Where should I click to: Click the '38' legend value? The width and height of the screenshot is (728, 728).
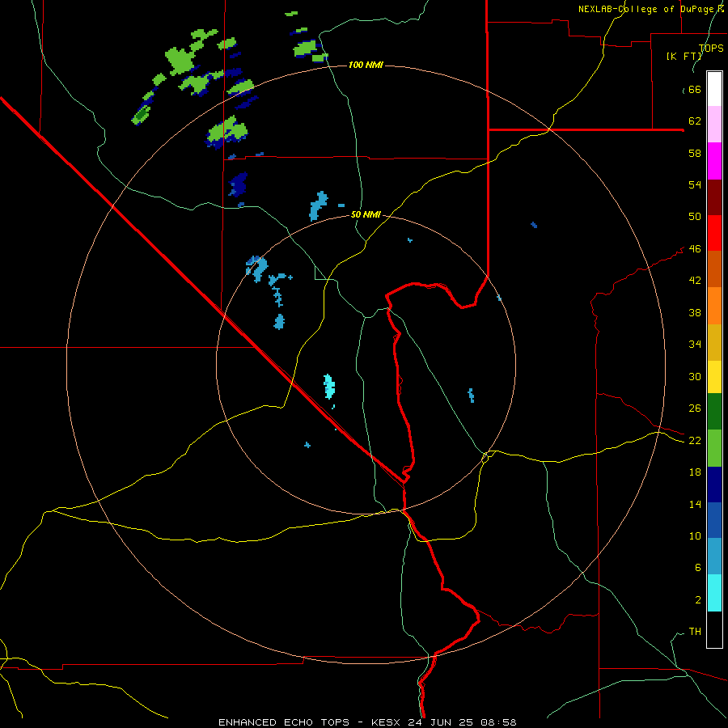(x=695, y=312)
